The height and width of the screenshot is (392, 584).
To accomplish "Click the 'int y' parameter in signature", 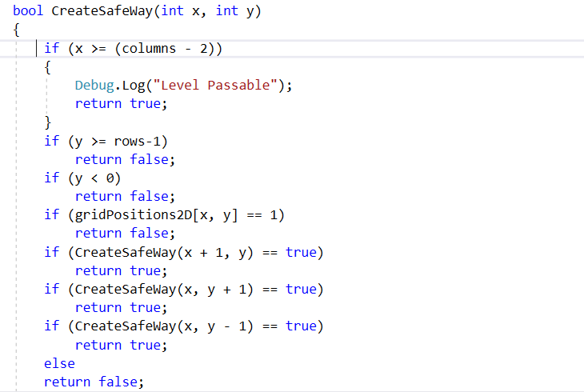I will click(235, 11).
